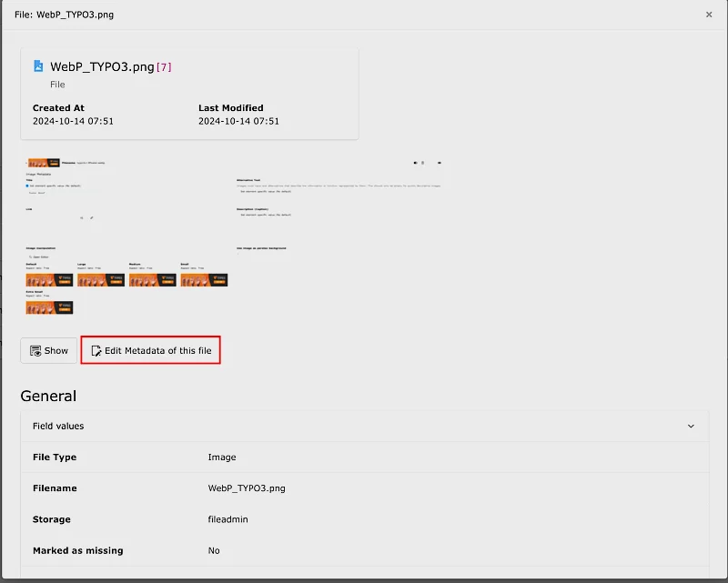Select the Extra small crop variant thumbnail
Viewport: 728px width, 583px height.
pyautogui.click(x=50, y=306)
